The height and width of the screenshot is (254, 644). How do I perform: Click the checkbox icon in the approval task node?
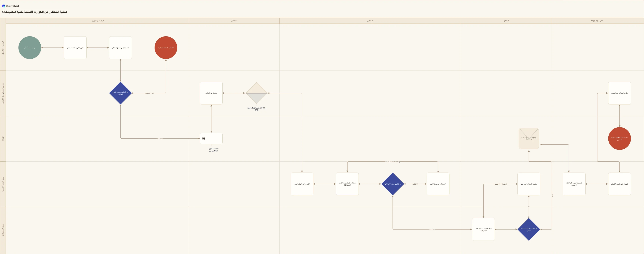[203, 138]
